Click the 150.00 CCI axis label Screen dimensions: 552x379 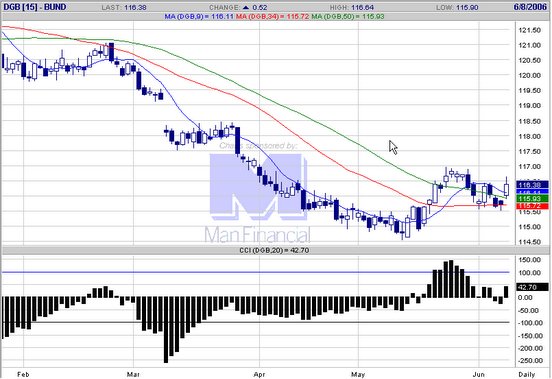(x=529, y=260)
